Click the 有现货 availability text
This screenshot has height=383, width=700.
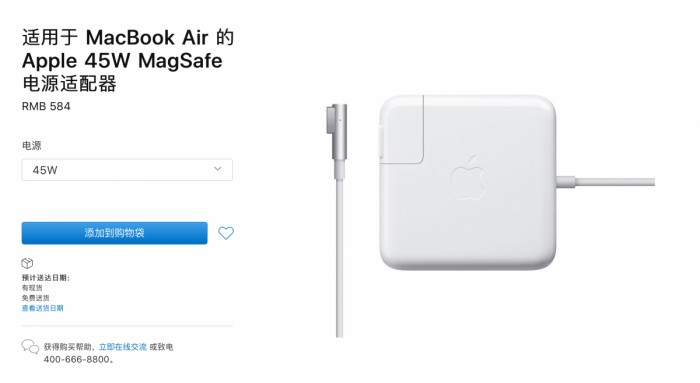(x=32, y=288)
